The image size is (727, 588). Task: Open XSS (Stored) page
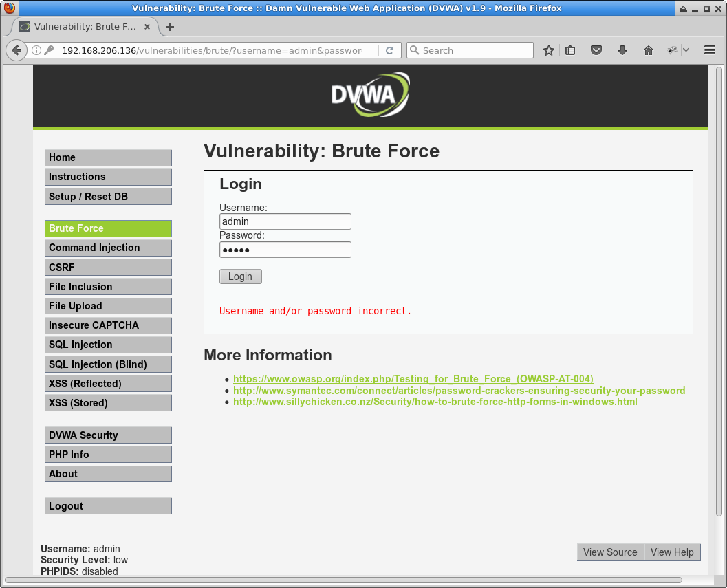click(108, 403)
